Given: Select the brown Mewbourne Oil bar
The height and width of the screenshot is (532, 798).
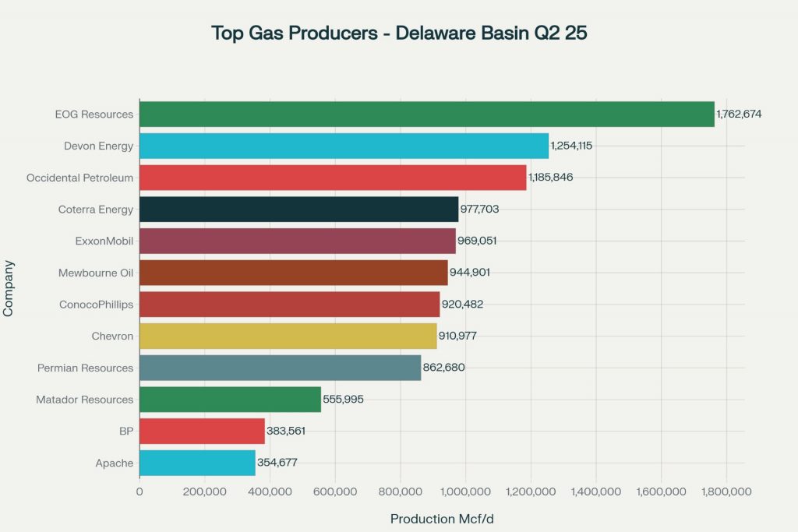Looking at the screenshot, I should [x=293, y=273].
